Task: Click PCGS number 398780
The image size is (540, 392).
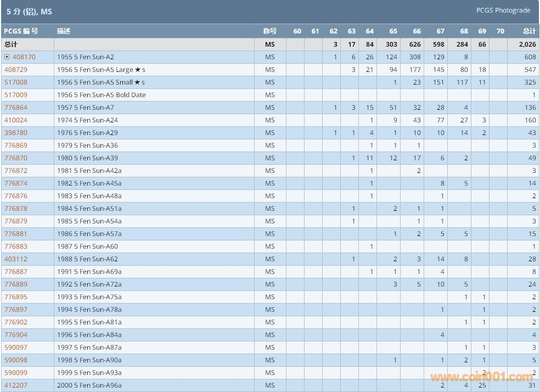Action: point(15,133)
